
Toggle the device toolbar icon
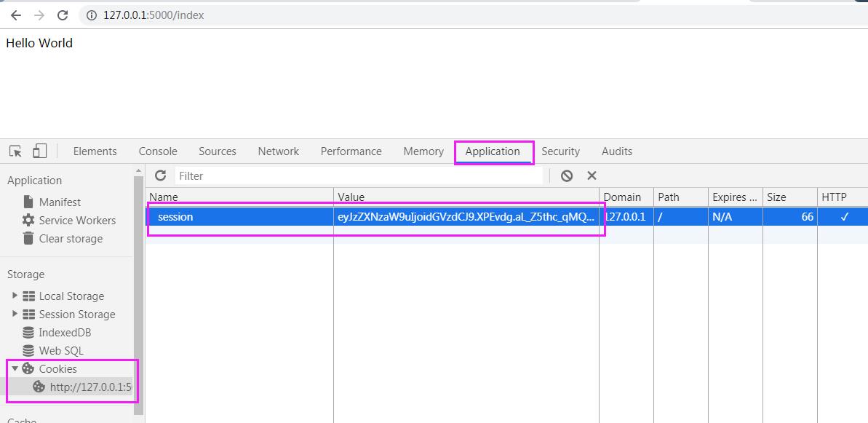[39, 151]
